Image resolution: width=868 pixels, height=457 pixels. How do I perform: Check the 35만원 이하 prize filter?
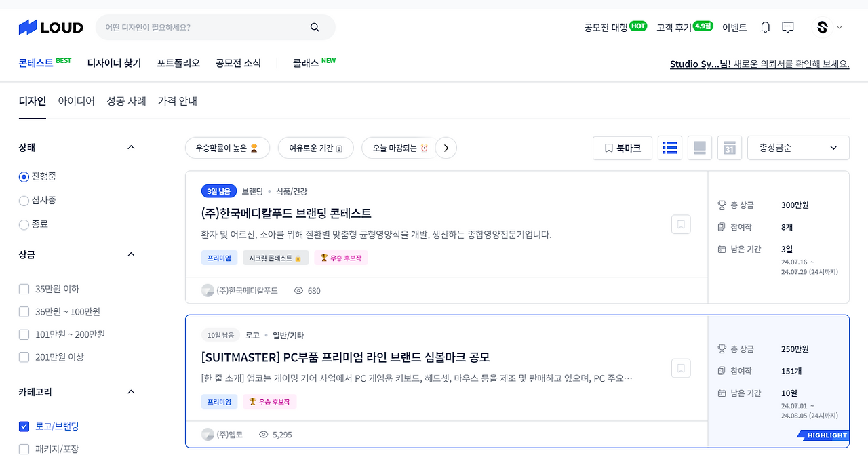point(24,288)
